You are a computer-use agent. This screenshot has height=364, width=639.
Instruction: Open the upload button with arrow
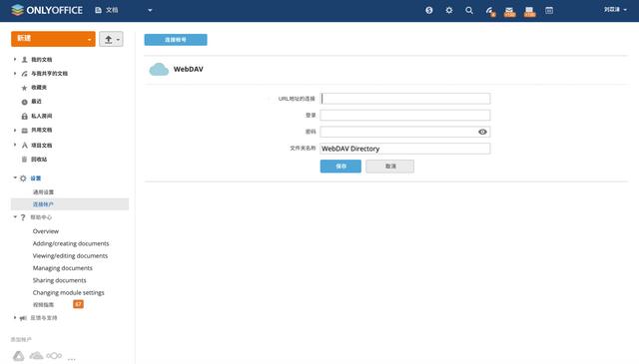click(111, 39)
